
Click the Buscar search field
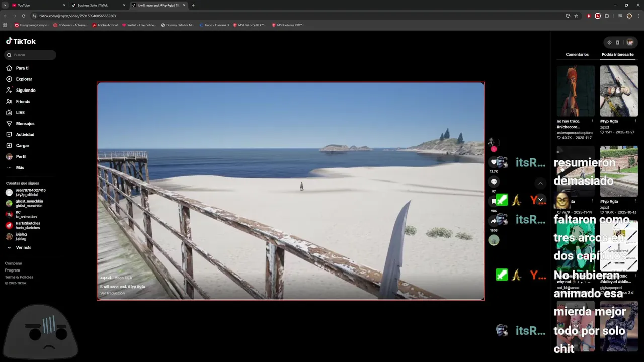pos(31,55)
